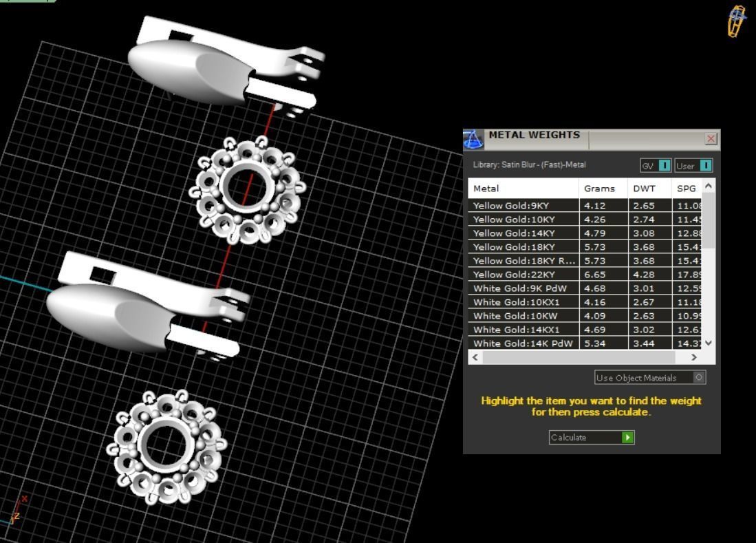Select the Yellow Gold:18KY R... row

click(x=584, y=261)
